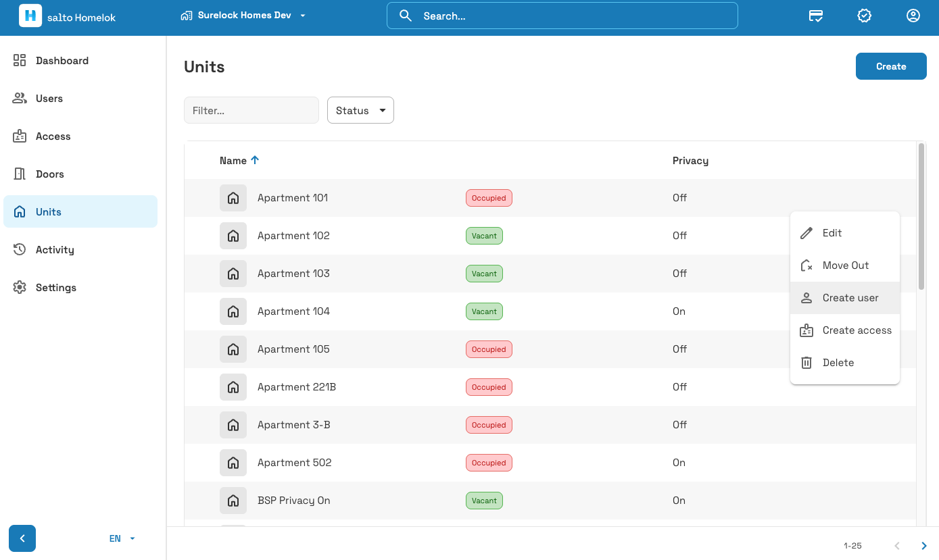Click the house icon for Apartment 221B
Viewport: 939px width, 560px height.
pos(233,387)
